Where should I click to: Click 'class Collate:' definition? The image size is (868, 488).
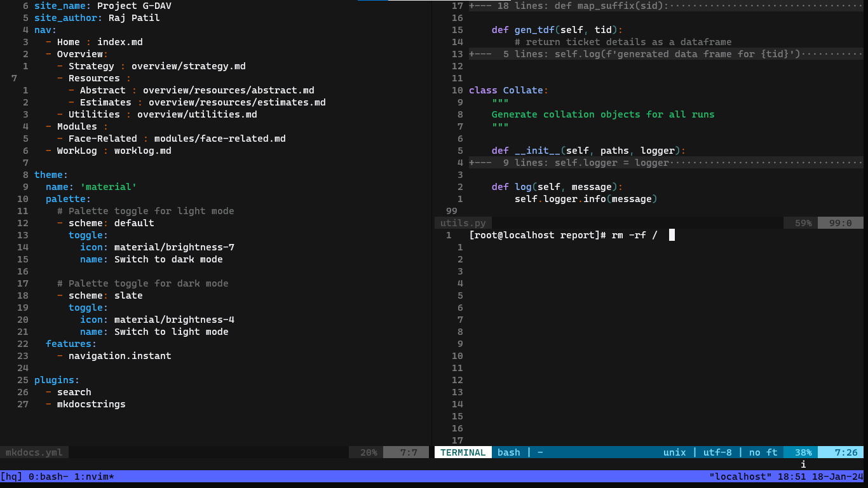[509, 90]
